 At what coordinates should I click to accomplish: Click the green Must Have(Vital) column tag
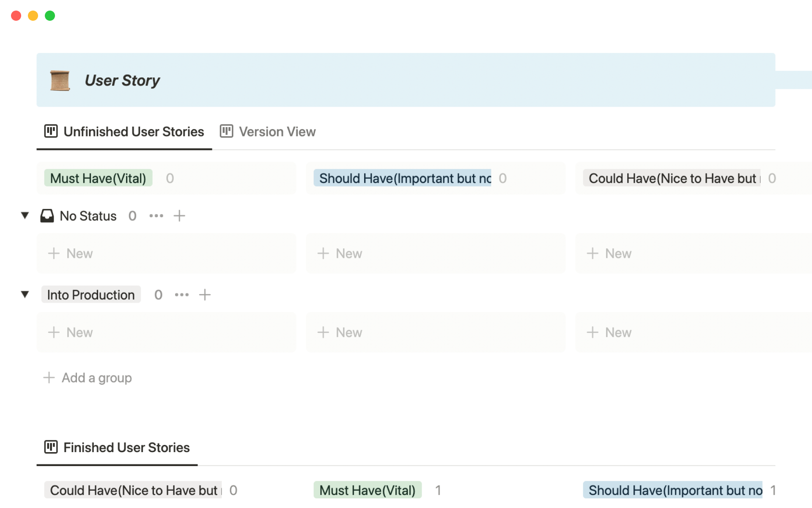point(98,178)
